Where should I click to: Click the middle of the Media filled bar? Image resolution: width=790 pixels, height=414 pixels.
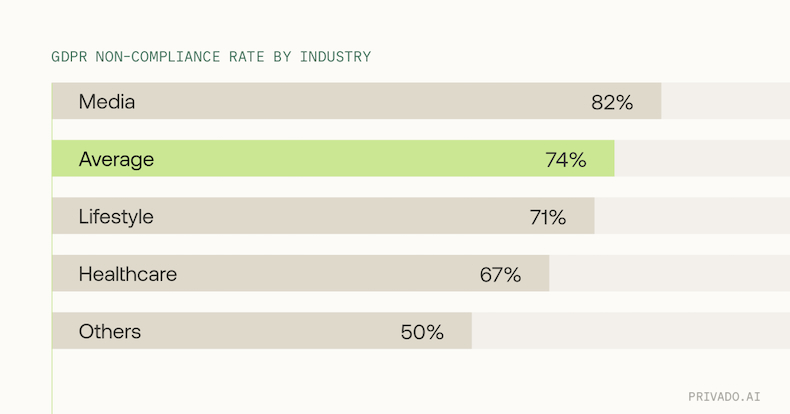pyautogui.click(x=356, y=101)
